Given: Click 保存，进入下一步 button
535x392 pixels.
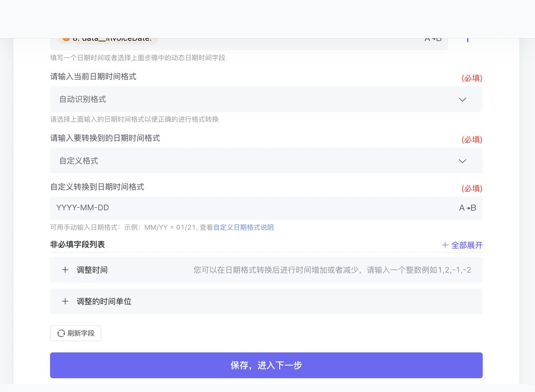Looking at the screenshot, I should pyautogui.click(x=266, y=365).
